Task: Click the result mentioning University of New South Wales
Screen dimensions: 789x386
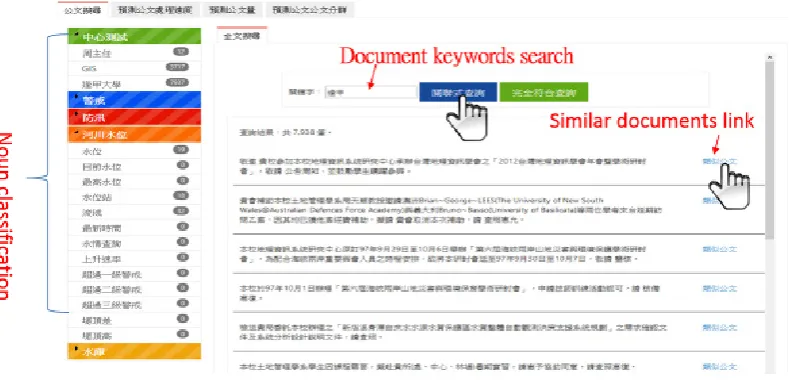Action: (x=450, y=210)
